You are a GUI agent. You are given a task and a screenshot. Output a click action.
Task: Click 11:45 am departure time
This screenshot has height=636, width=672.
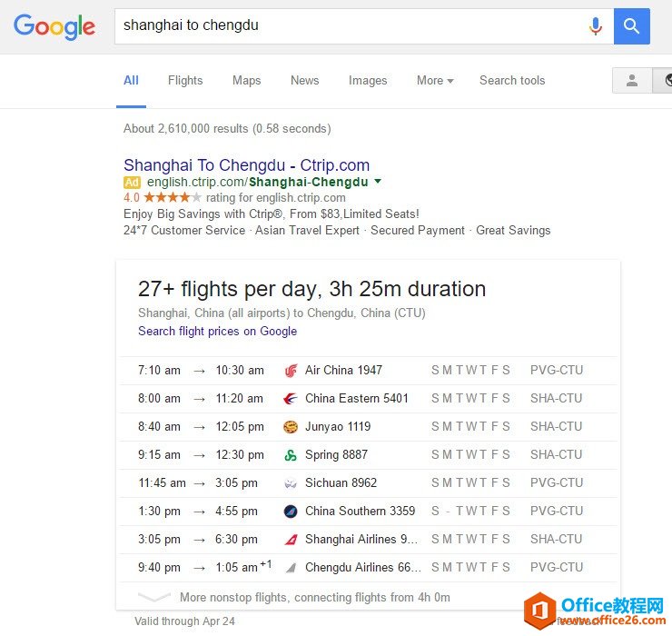pyautogui.click(x=162, y=482)
